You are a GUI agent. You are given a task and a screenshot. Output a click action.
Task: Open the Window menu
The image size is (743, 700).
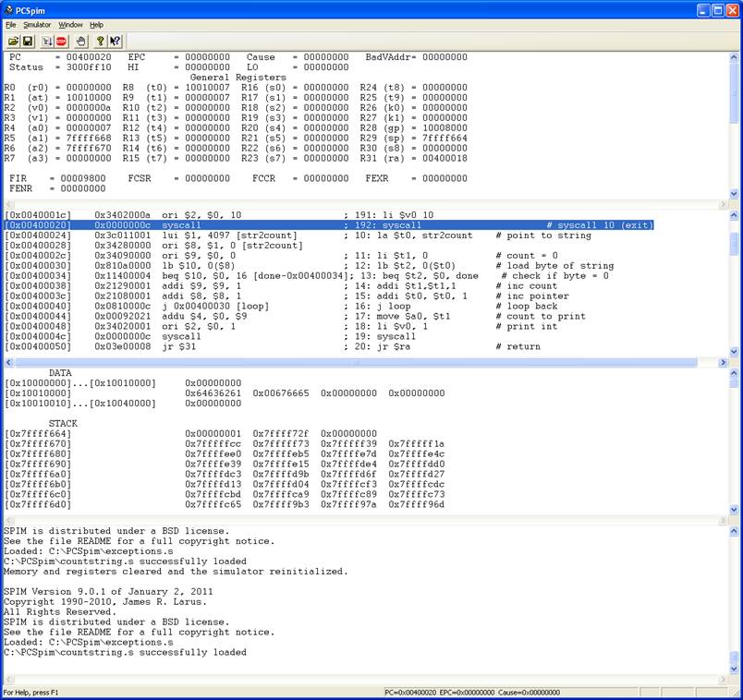70,25
